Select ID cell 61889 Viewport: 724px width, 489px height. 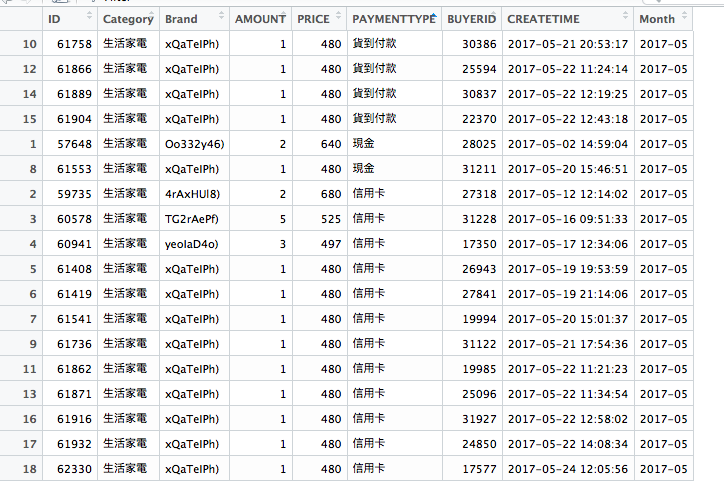tap(74, 94)
